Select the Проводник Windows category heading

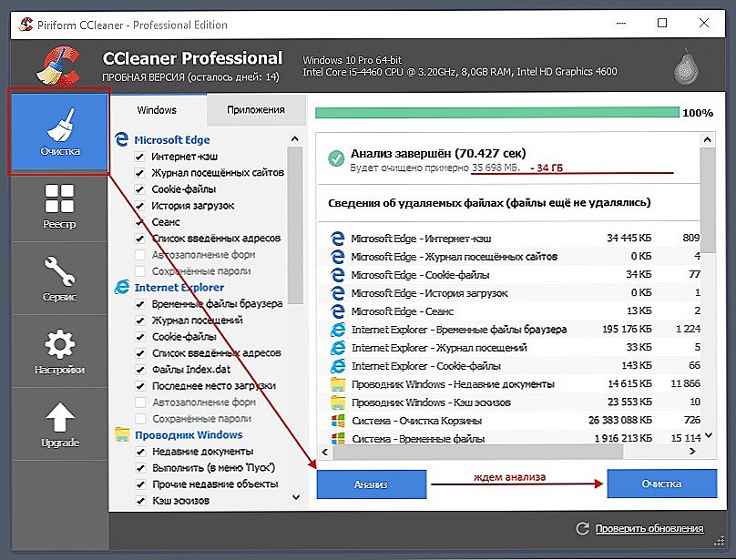point(189,434)
